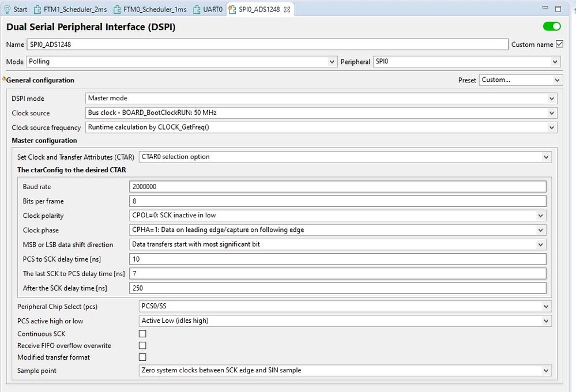The image size is (576, 392).
Task: Click the last SCK to PCS delay field
Action: [338, 273]
